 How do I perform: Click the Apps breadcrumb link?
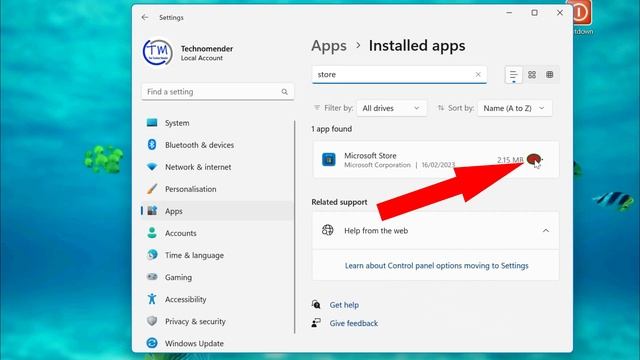329,46
